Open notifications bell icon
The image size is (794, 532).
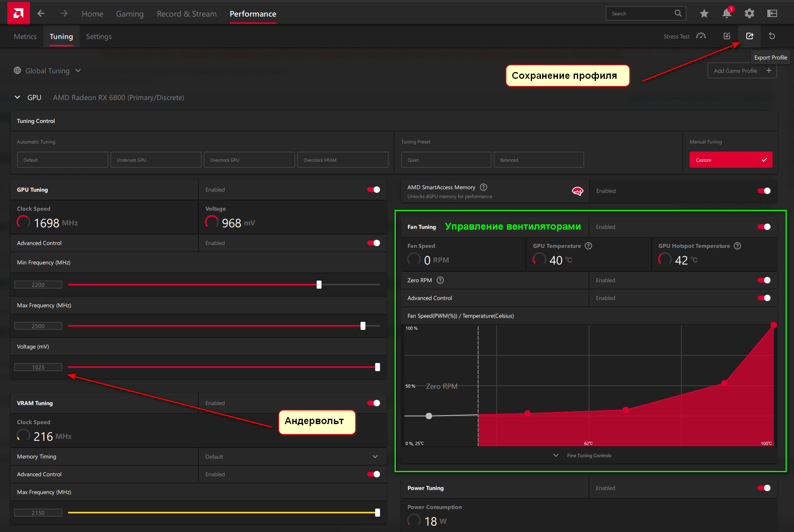[x=726, y=14]
